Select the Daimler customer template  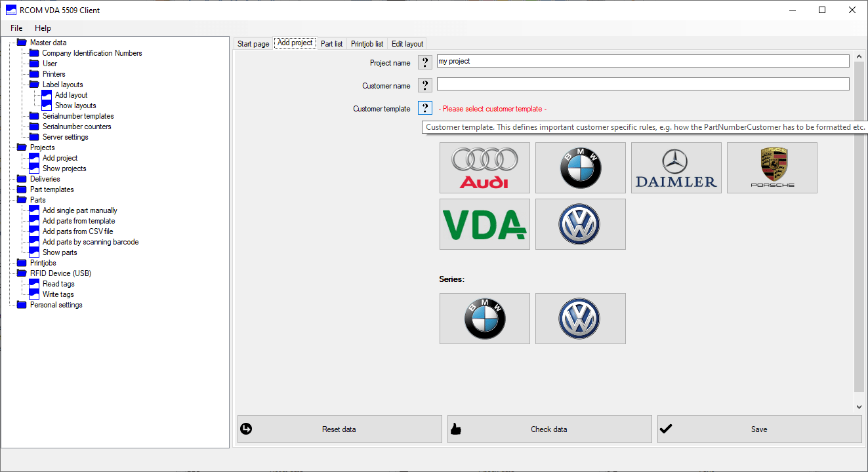click(676, 168)
